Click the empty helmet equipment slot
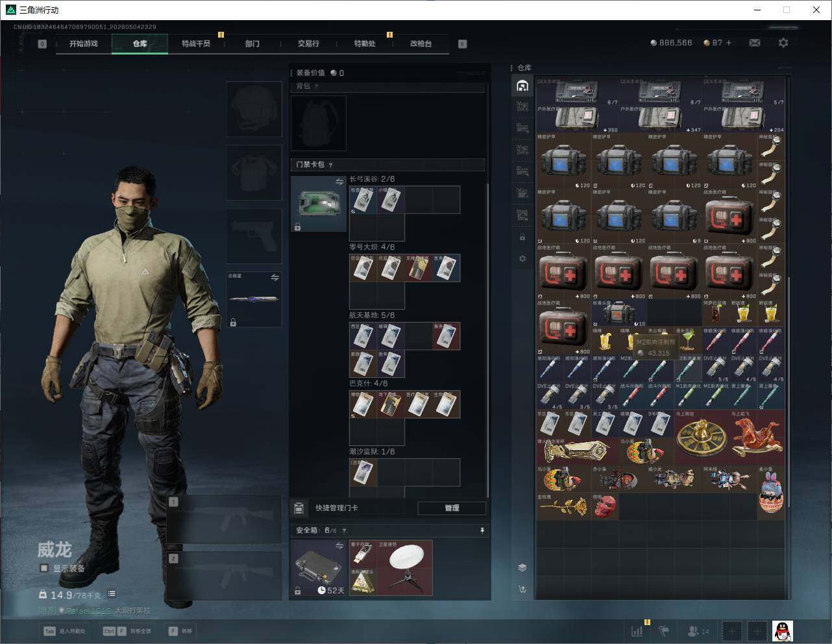This screenshot has width=832, height=644. pyautogui.click(x=254, y=109)
